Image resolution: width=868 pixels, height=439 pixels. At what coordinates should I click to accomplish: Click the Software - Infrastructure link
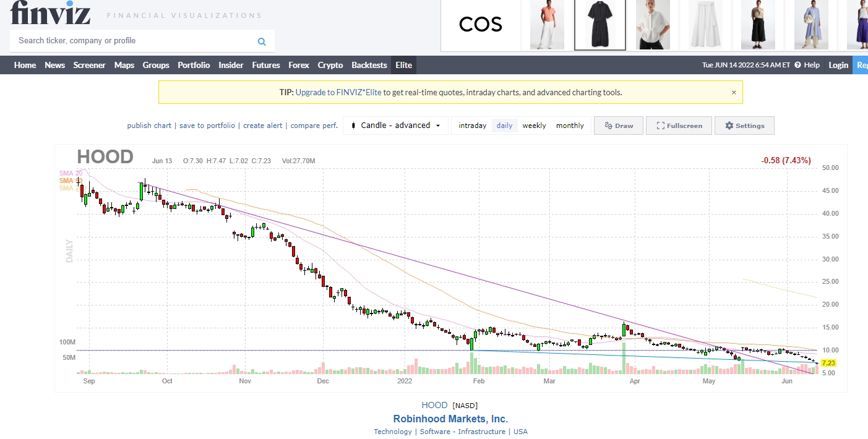click(462, 432)
